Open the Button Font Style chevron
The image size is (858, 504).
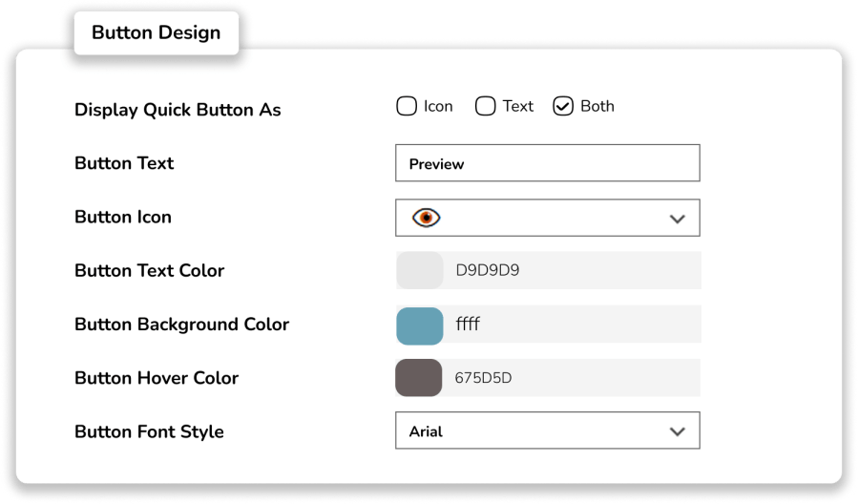click(678, 431)
